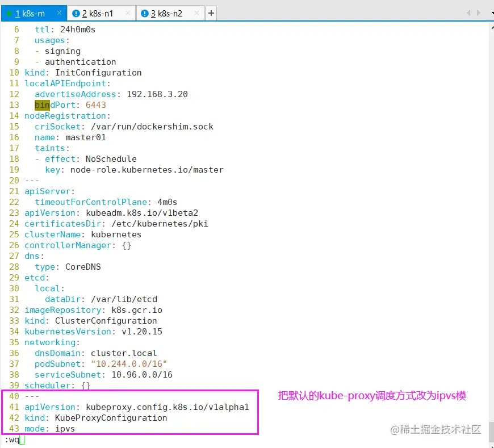Open a new session tab with plus button

211,13
